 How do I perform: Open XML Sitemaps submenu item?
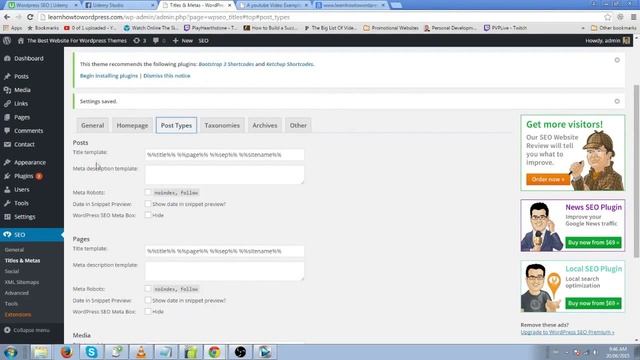(22, 282)
